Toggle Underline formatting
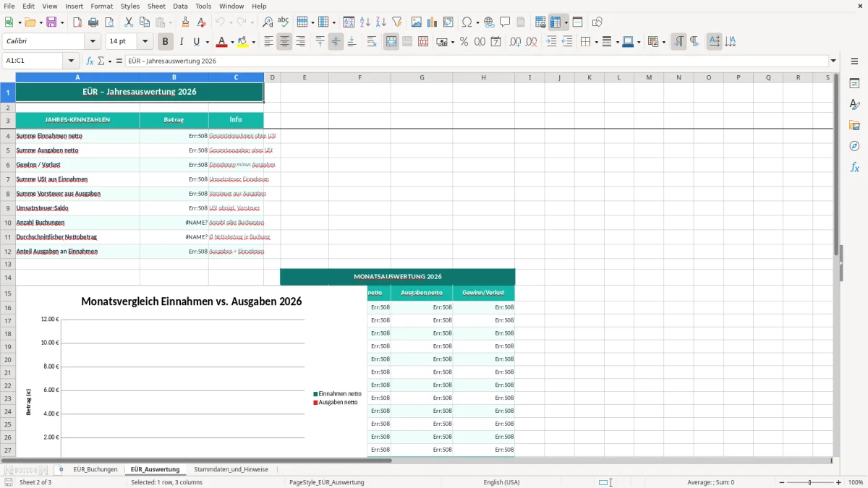This screenshot has width=868, height=488. (197, 42)
